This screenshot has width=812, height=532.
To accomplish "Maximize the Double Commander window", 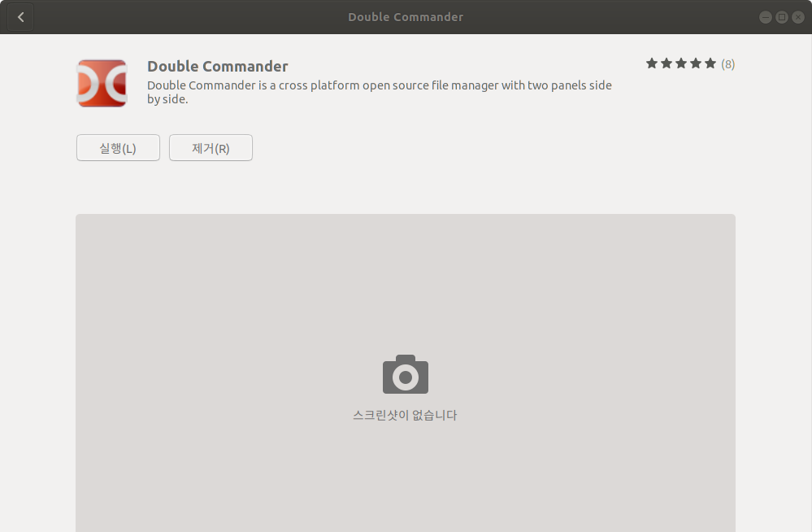I will pos(781,17).
